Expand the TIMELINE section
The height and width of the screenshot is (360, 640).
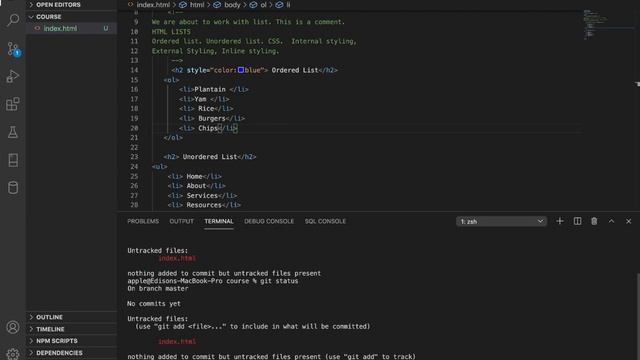point(71,329)
